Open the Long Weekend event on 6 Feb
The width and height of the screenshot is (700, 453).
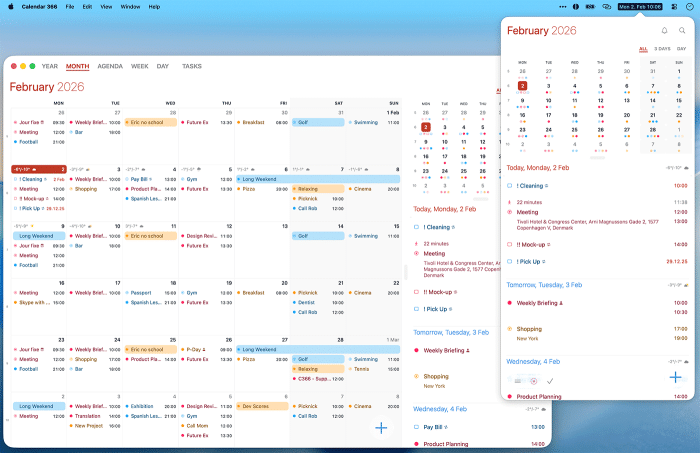click(318, 179)
